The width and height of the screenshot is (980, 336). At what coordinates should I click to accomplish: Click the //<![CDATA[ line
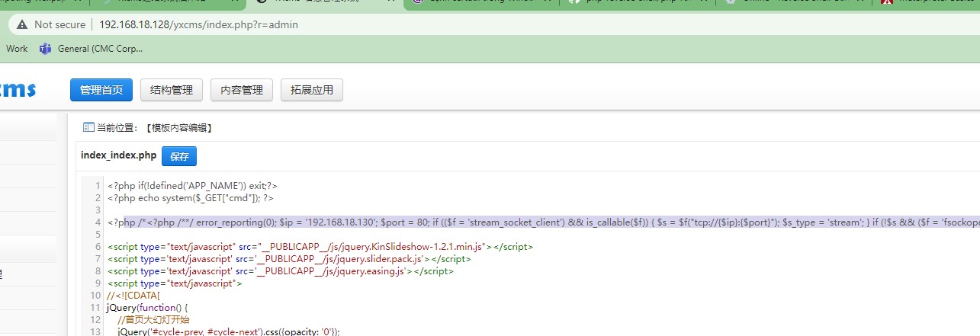click(x=136, y=295)
